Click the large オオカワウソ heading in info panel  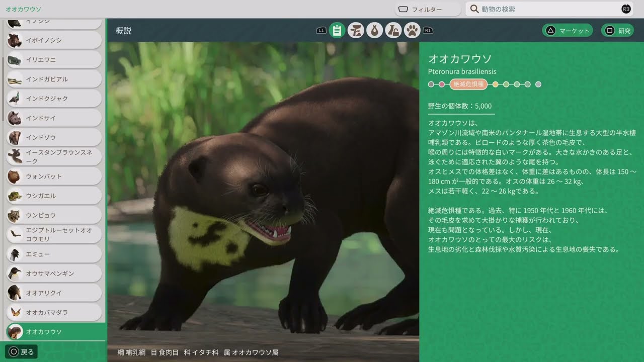pyautogui.click(x=460, y=59)
